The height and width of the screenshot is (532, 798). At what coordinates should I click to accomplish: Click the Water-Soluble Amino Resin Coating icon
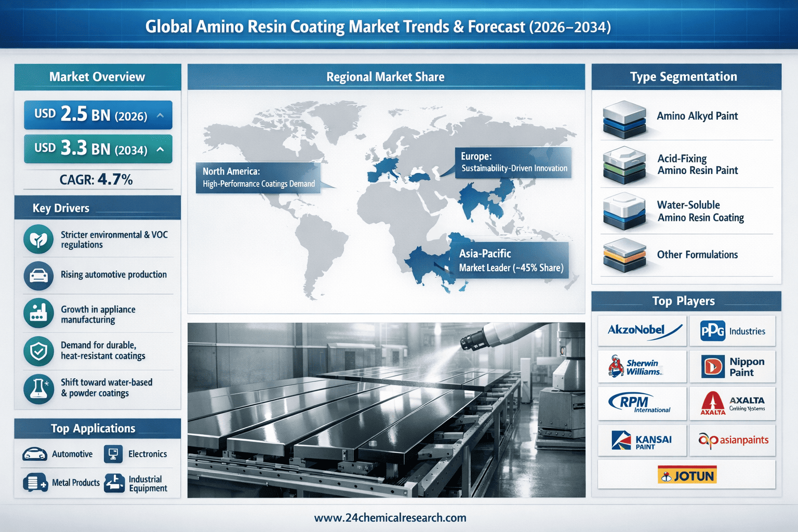click(624, 211)
